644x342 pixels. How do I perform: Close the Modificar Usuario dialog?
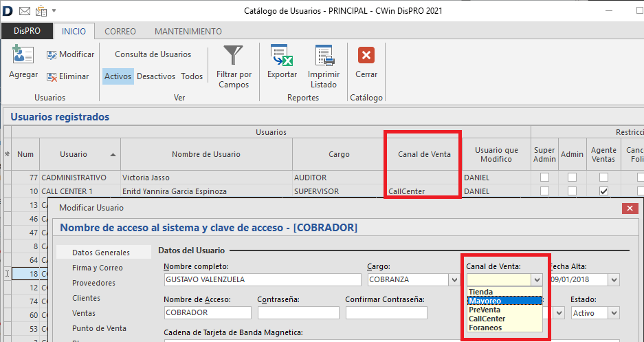(630, 209)
